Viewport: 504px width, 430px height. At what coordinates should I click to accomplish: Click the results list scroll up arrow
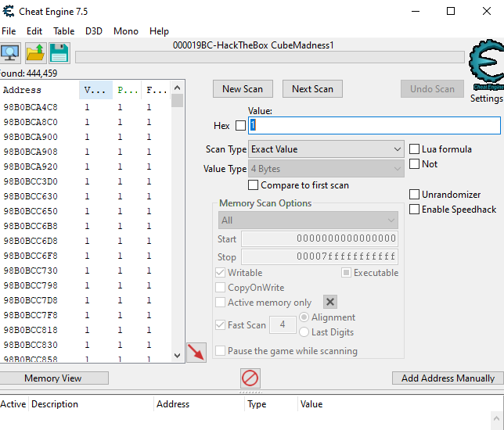point(177,88)
